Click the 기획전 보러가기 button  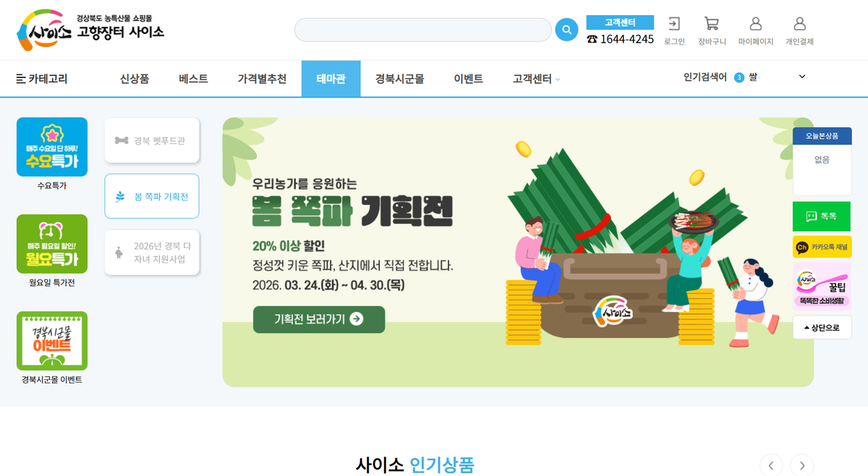pos(319,319)
